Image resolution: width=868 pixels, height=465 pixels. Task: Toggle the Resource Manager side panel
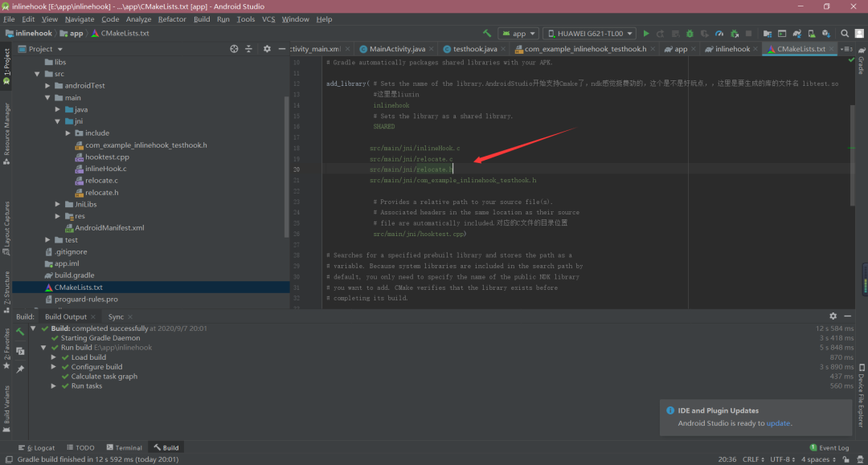point(6,134)
